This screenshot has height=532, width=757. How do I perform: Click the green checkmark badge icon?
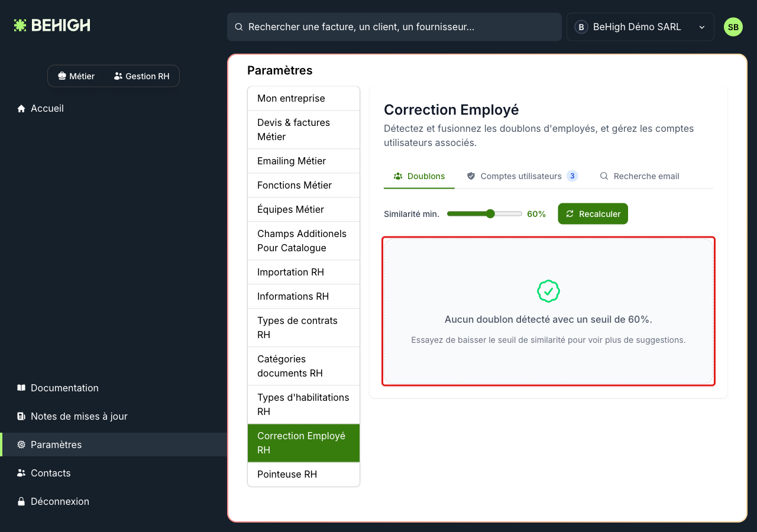(x=548, y=291)
